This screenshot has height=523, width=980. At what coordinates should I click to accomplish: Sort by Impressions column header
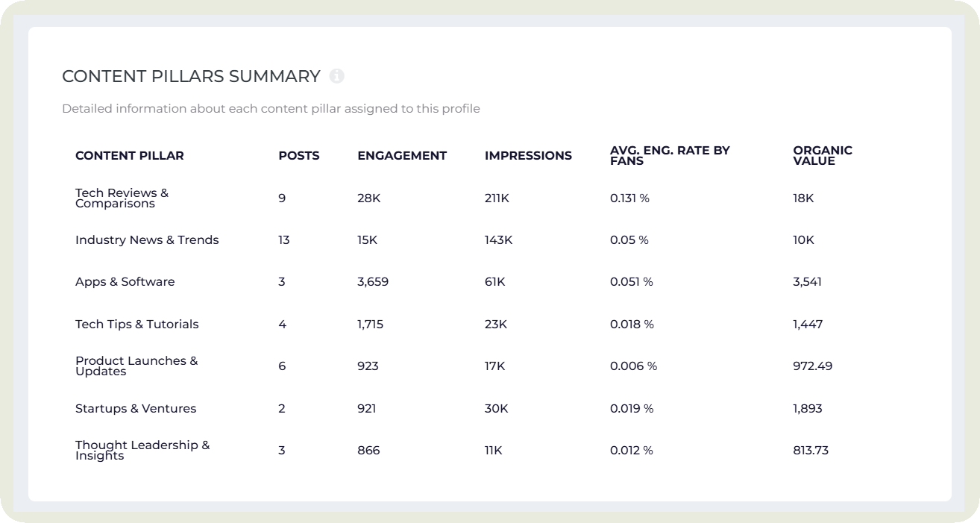click(528, 156)
